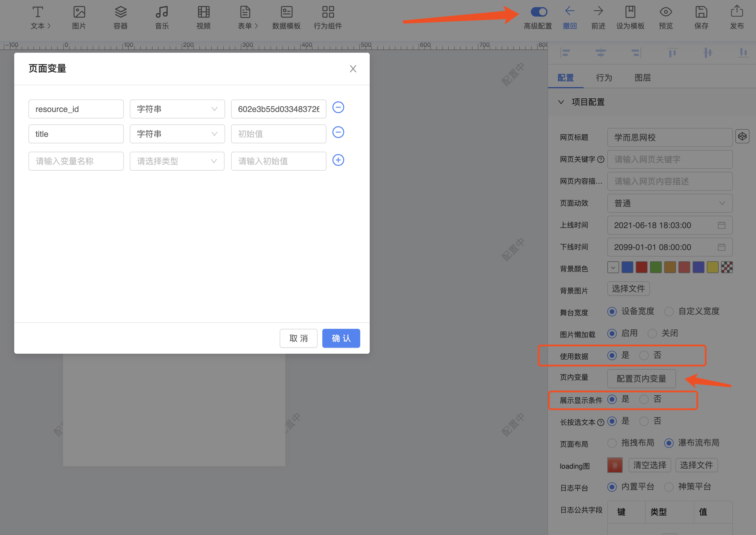Add new variable with plus icon
This screenshot has height=535, width=756.
coord(338,160)
